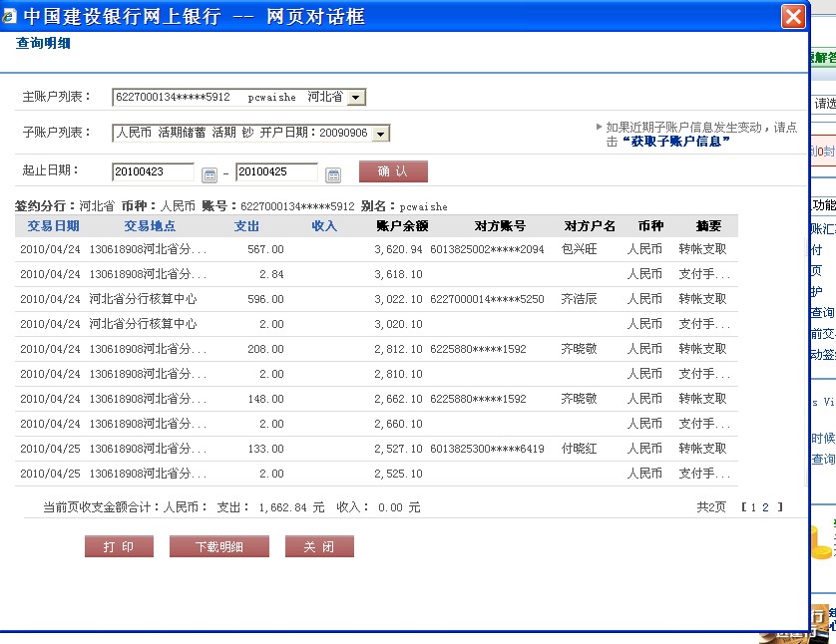Open calendar picker for end date 20100425
This screenshot has height=644, width=836.
point(333,174)
